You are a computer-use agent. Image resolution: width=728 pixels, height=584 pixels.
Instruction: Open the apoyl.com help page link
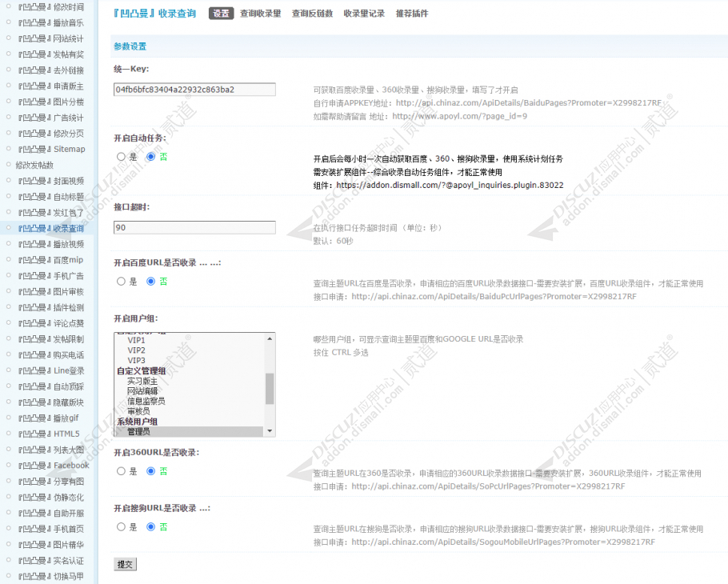point(460,116)
